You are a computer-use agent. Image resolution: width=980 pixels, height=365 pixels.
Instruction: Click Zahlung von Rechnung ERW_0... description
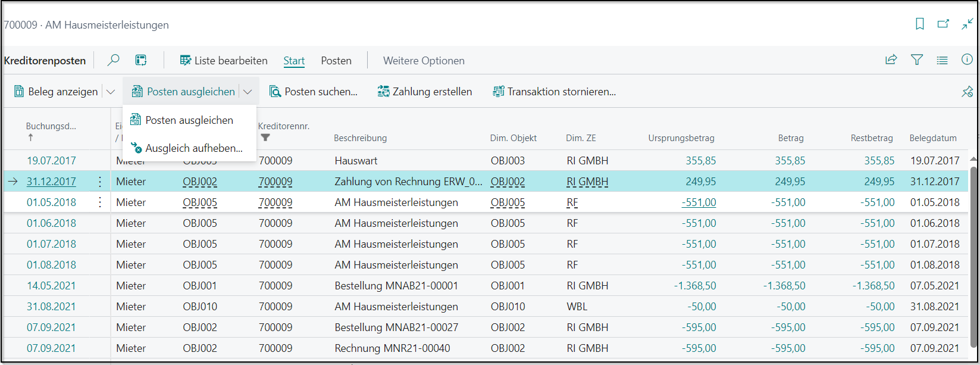coord(408,182)
